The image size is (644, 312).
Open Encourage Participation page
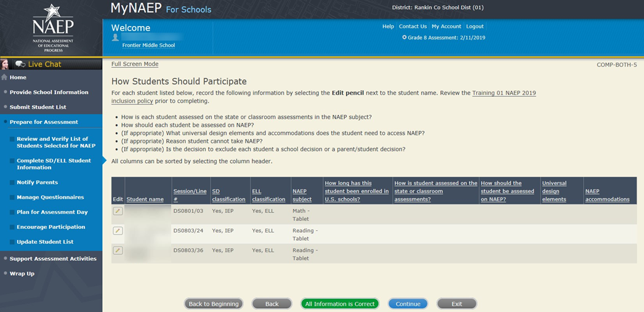pyautogui.click(x=51, y=227)
